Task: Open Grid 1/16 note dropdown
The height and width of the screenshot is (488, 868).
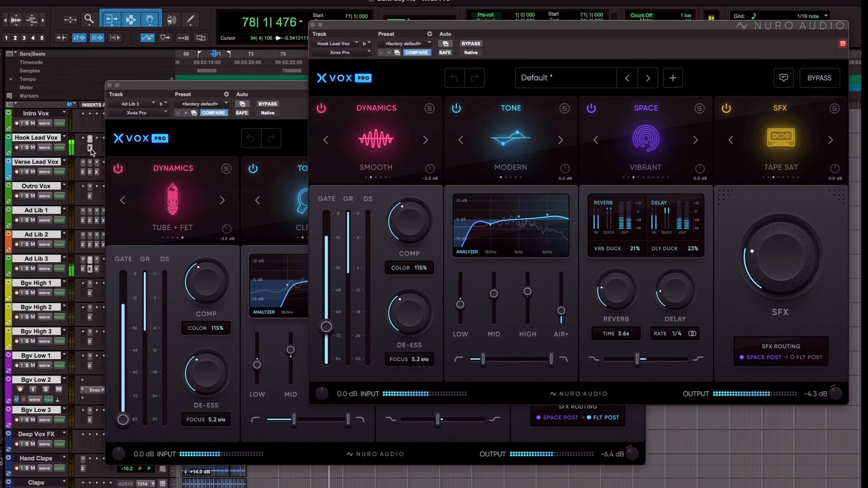Action: click(826, 16)
